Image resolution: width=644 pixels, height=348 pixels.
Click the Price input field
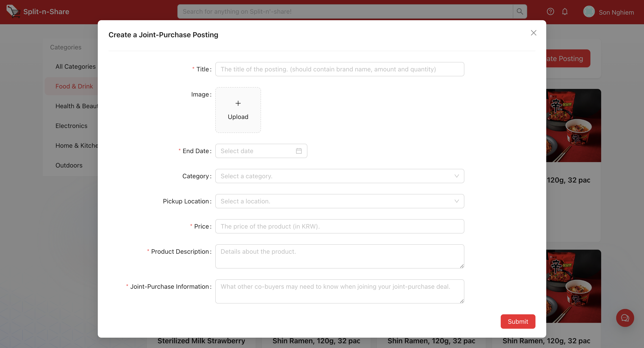[x=339, y=226]
